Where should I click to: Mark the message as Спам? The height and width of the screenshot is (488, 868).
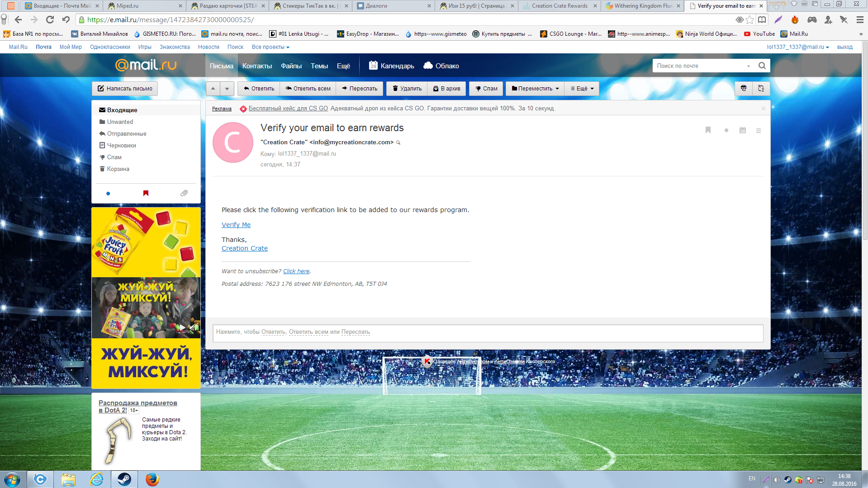point(486,89)
